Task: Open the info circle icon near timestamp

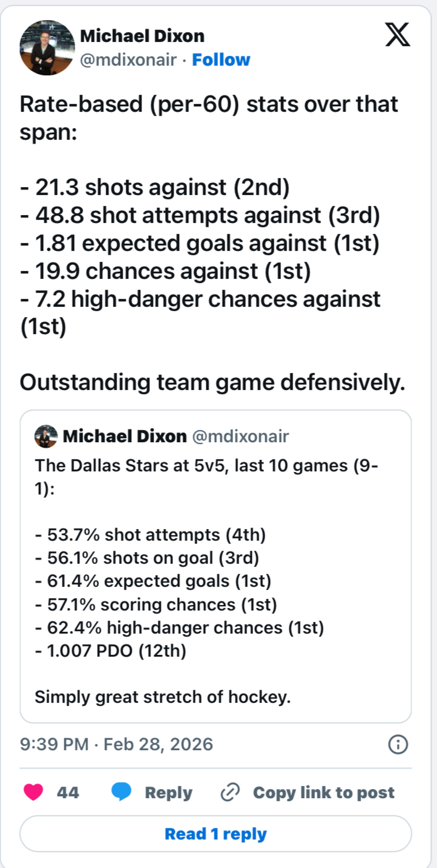Action: tap(398, 744)
